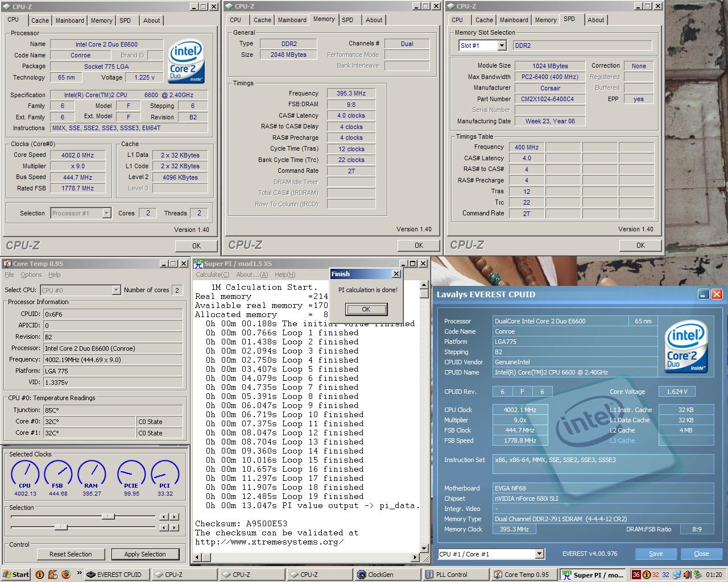The height and width of the screenshot is (582, 728).
Task: Click the PCIE clock gauge
Action: pyautogui.click(x=131, y=474)
